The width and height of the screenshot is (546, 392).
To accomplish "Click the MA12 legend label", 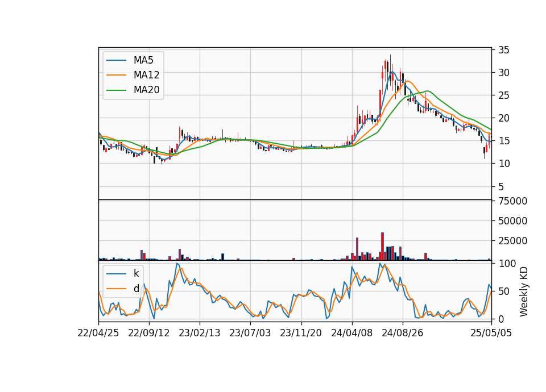I will pyautogui.click(x=146, y=75).
